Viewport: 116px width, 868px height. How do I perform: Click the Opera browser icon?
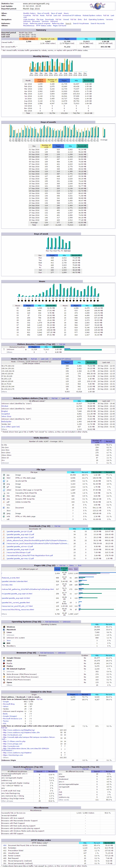3,682
